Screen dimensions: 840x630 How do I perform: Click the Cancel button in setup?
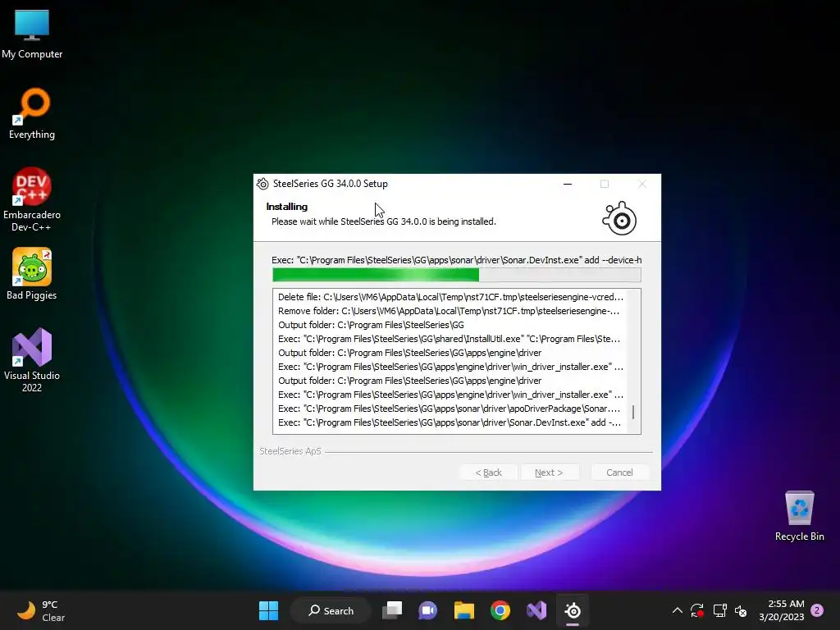tap(619, 472)
